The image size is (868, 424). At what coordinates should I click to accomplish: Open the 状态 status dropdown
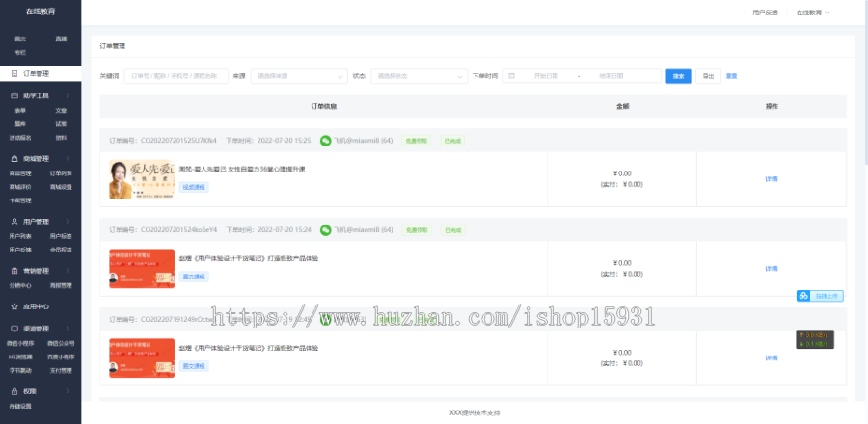420,76
